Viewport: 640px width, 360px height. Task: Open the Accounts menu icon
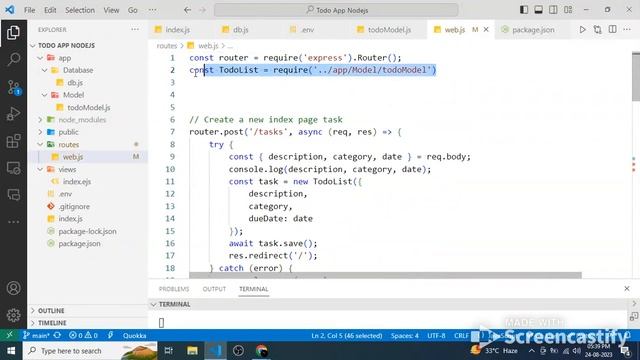pyautogui.click(x=13, y=288)
